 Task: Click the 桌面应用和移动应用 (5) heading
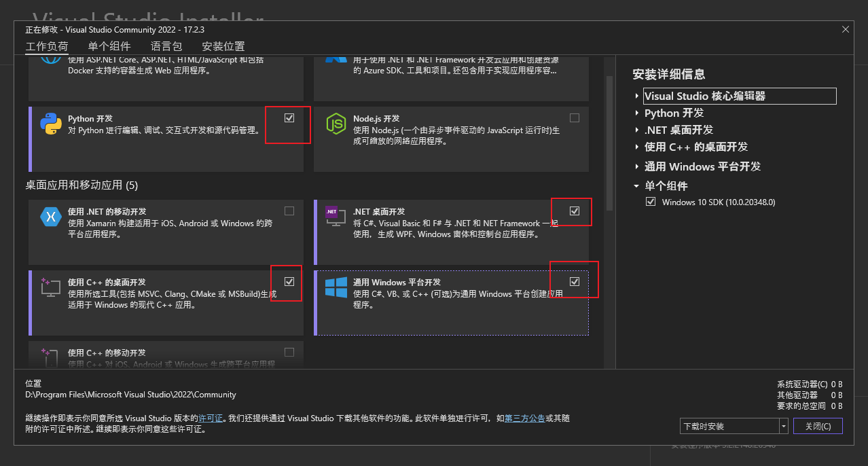click(x=82, y=185)
